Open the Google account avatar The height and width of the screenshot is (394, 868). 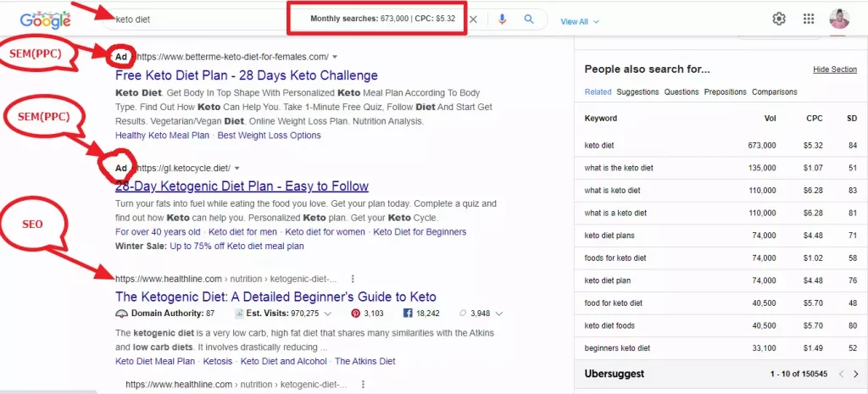[x=839, y=19]
